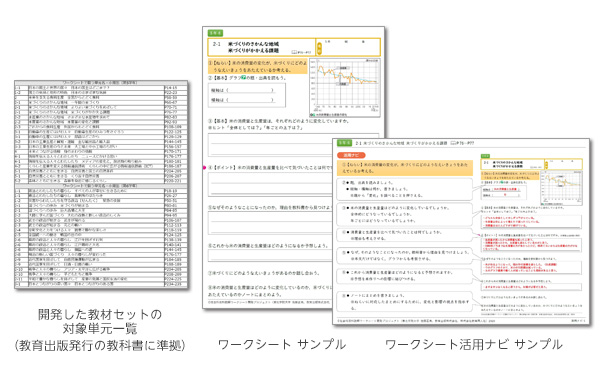The height and width of the screenshot is (371, 600).
Task: Click the orange vertical tab in worksheet header
Action: (319, 48)
